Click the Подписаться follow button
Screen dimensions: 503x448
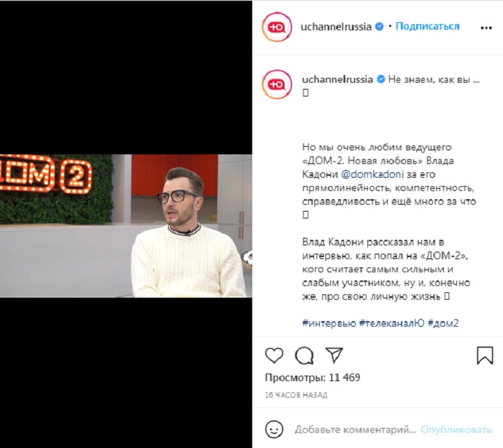[x=427, y=26]
